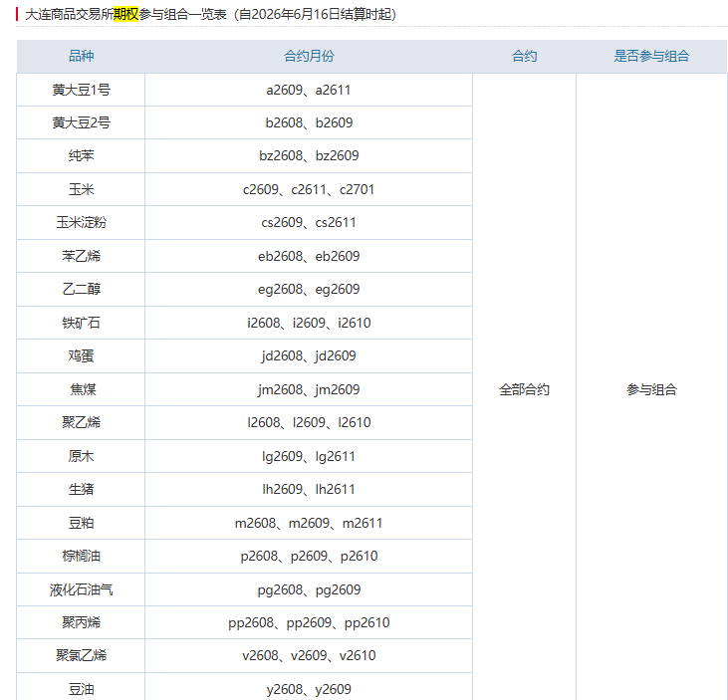Click the 玉米淀粉 row label
This screenshot has width=728, height=700.
pos(82,222)
